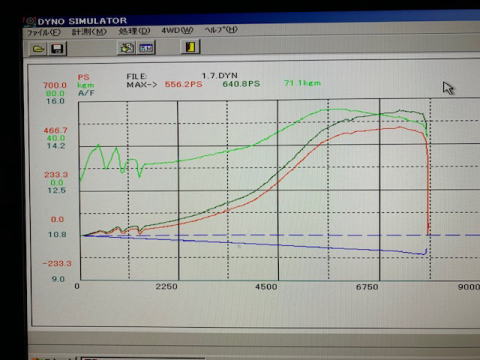Image resolution: width=480 pixels, height=360 pixels.
Task: Click the Dyno Simulator title bar app icon
Action: pyautogui.click(x=30, y=21)
